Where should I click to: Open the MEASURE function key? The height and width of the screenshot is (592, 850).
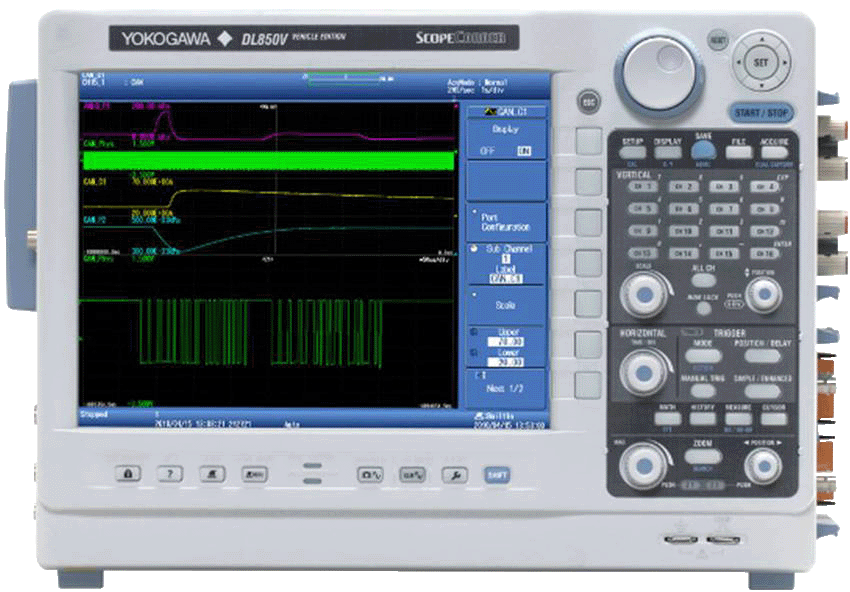738,419
